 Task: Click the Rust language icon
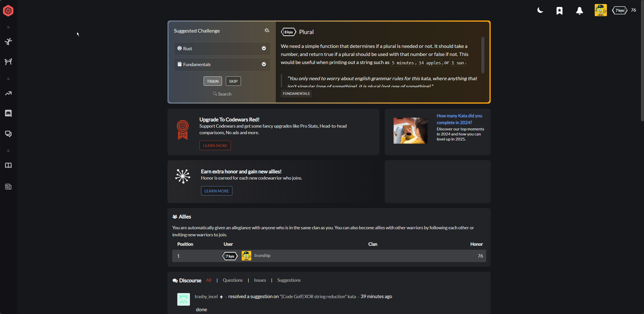point(180,48)
